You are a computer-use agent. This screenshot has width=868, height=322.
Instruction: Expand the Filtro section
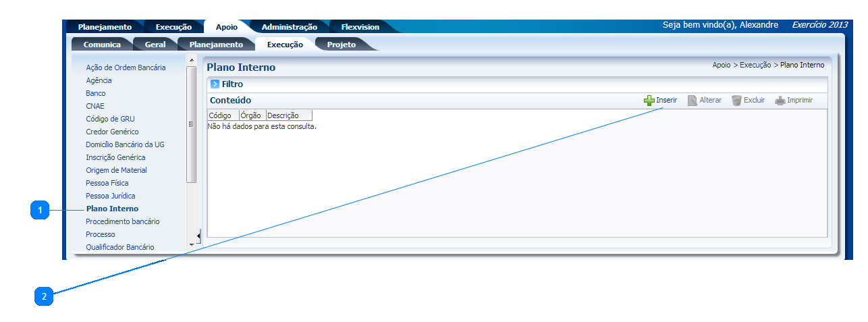[215, 84]
